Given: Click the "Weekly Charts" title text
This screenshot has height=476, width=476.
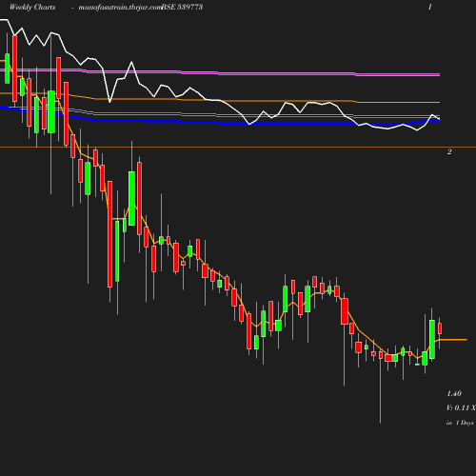Looking at the screenshot, I should [32, 8].
